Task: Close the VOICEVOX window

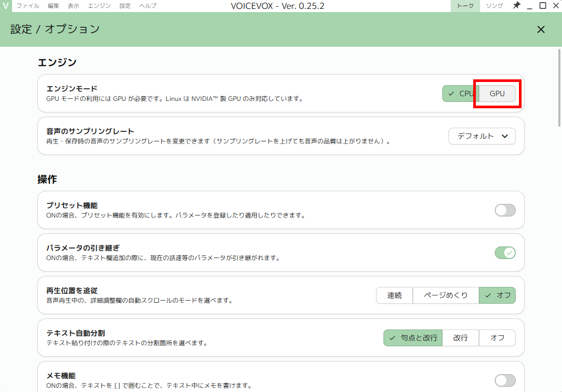Action: point(556,6)
